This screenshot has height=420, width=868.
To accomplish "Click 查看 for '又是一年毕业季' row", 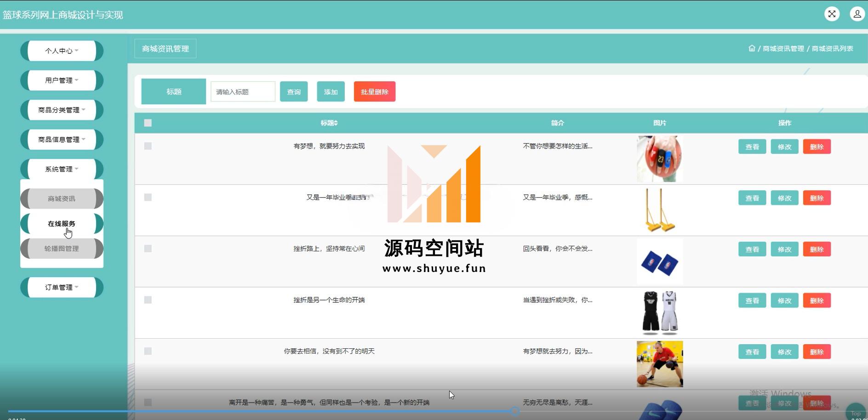I will pos(752,198).
